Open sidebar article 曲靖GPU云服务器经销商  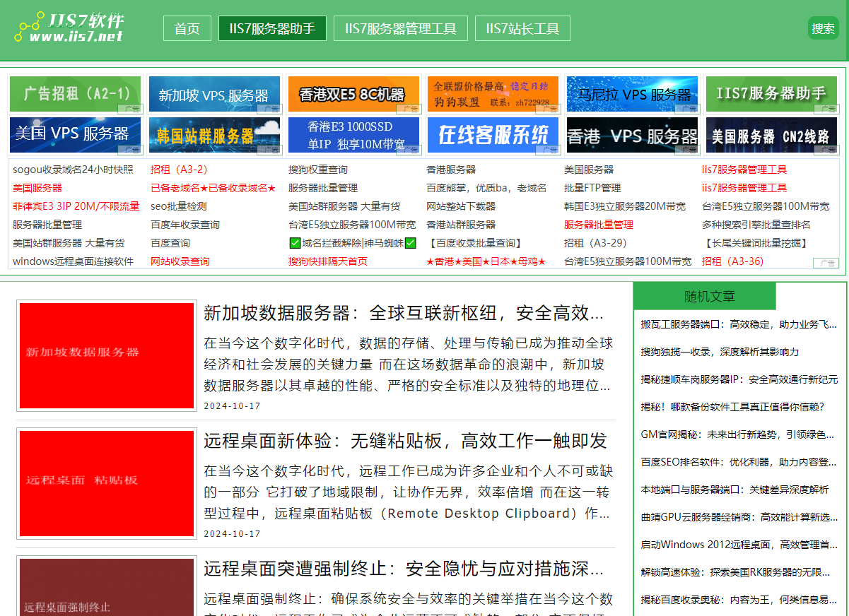click(739, 517)
